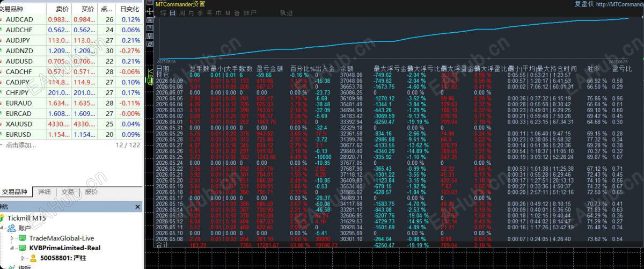
Task: Click the overlapping windows icon on panel edge
Action: pyautogui.click(x=149, y=44)
